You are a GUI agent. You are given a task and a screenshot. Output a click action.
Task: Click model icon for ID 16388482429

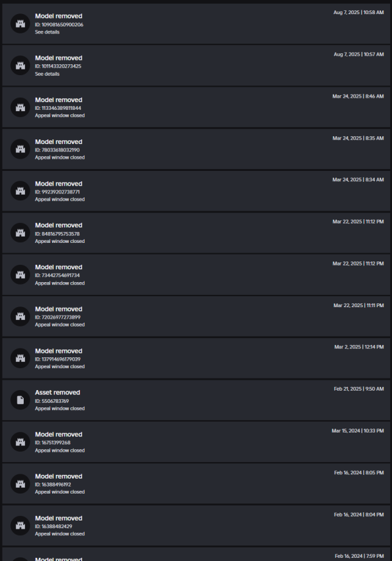click(20, 526)
